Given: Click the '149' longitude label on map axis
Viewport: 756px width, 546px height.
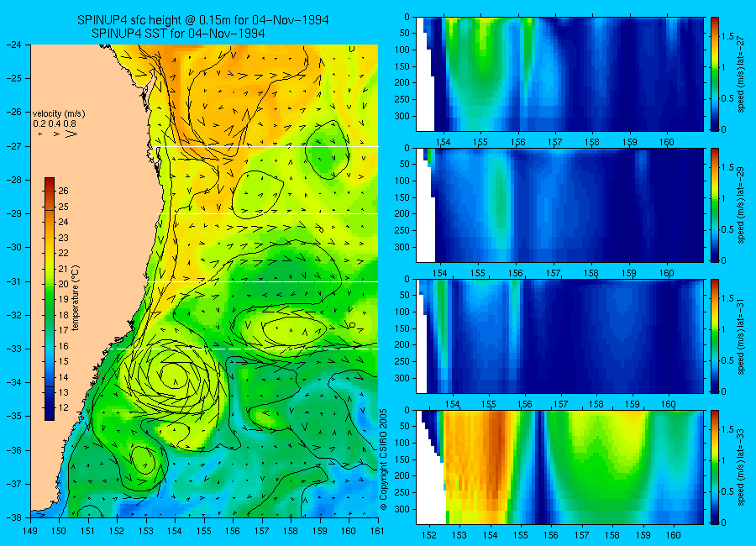Looking at the screenshot, I should click(30, 531).
